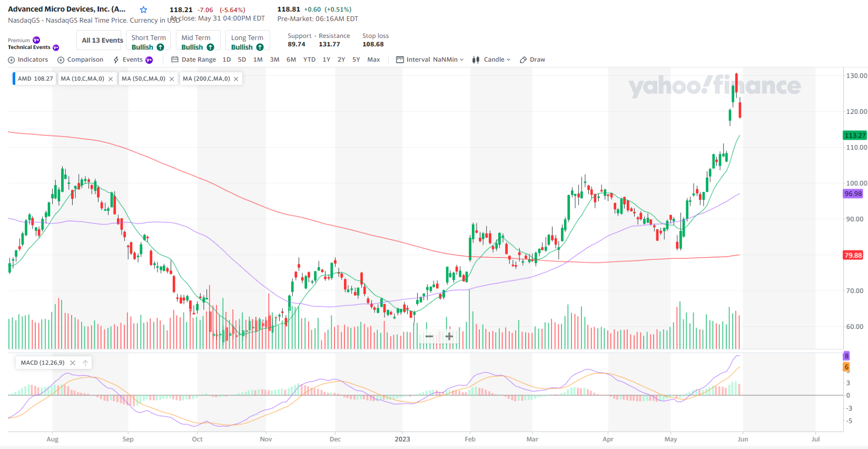Click Short Term bullish arrow icon
868x449 pixels.
coord(161,47)
